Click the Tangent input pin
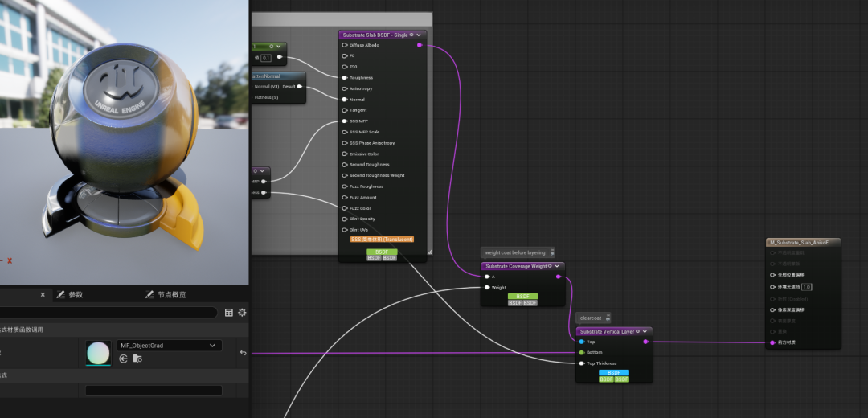 tap(345, 110)
